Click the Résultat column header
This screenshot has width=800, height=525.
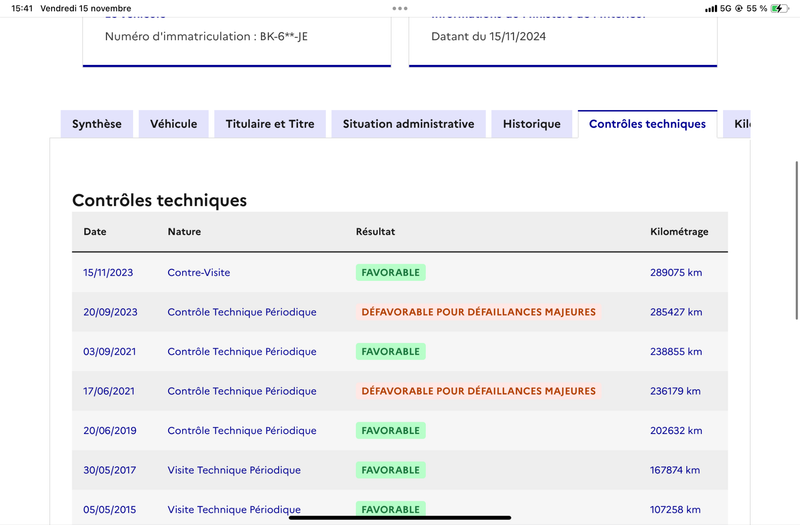click(376, 232)
